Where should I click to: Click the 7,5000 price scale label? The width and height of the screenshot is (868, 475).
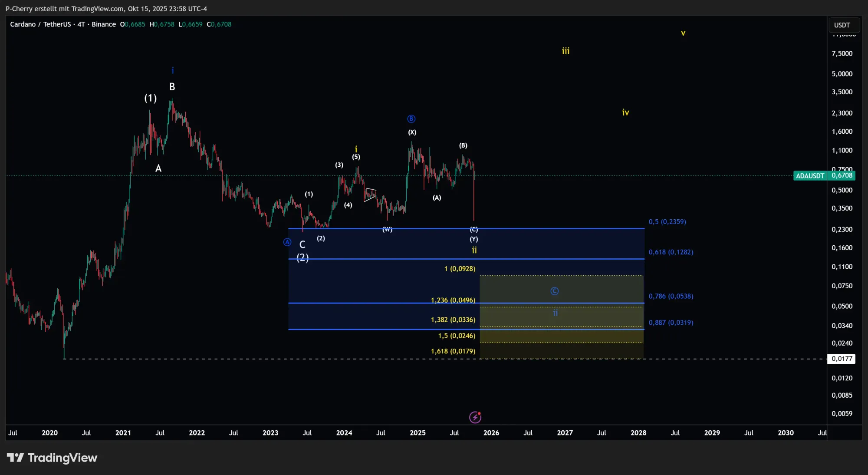pos(842,53)
